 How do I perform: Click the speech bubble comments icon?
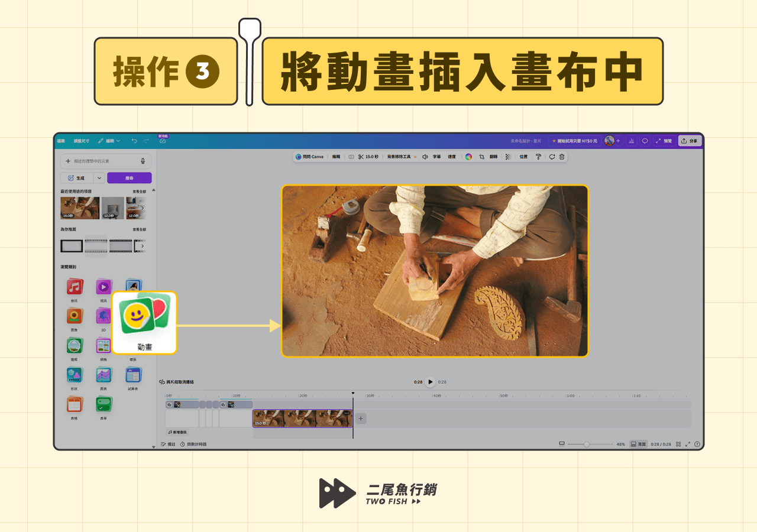tap(645, 141)
